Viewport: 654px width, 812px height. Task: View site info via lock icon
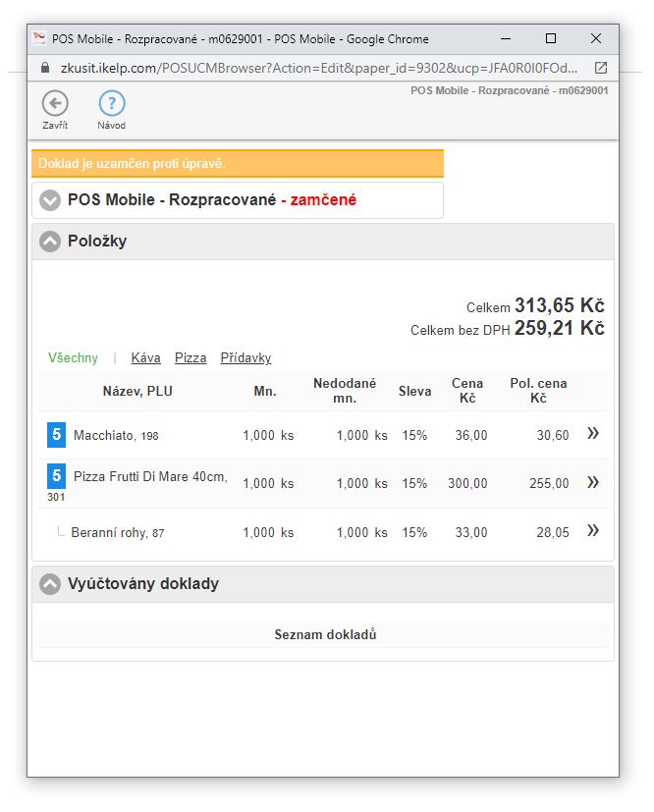(x=44, y=68)
